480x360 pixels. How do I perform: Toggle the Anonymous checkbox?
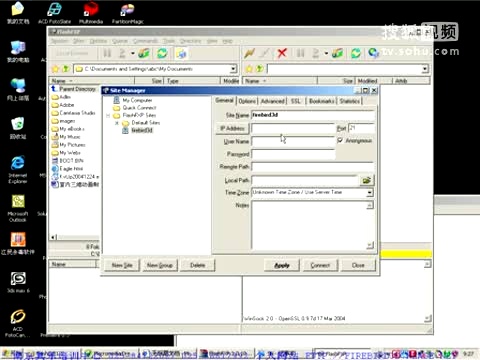[340, 140]
